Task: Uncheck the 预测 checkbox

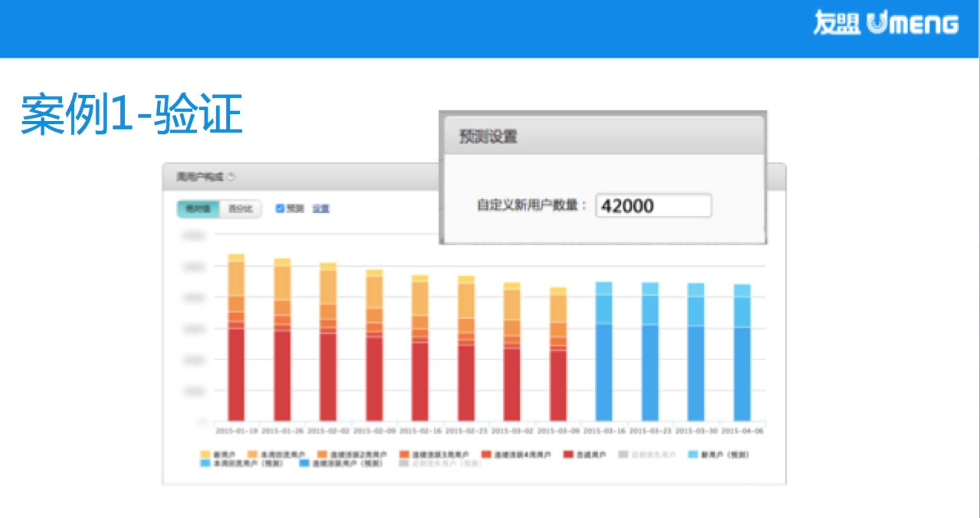Action: pyautogui.click(x=280, y=208)
